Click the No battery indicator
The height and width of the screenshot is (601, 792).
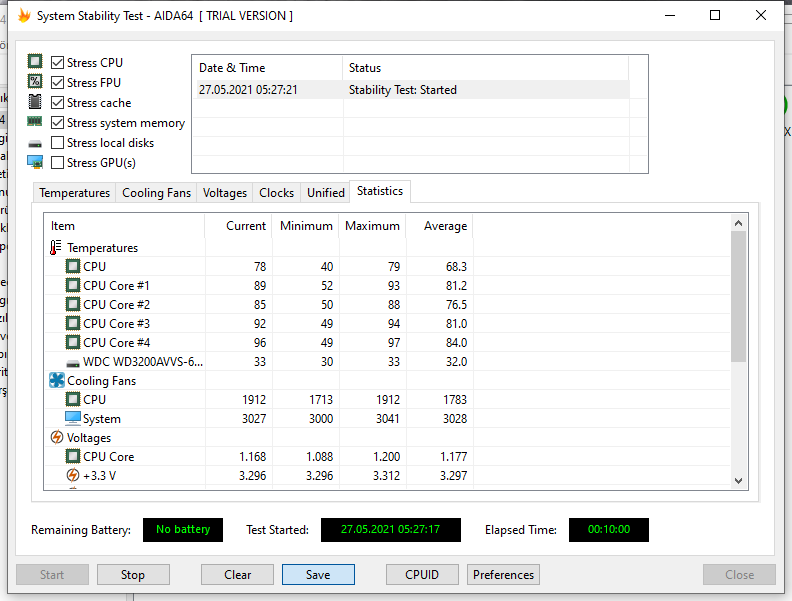(x=183, y=529)
